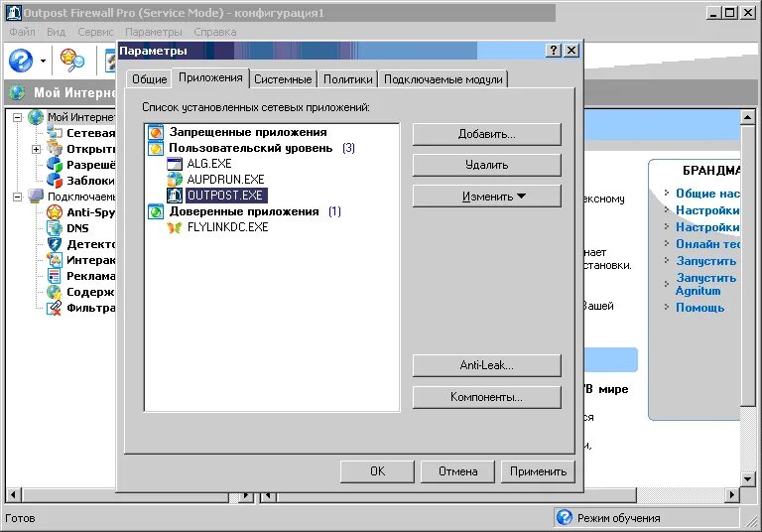
Task: Select AUPDRUN.EXE in the list
Action: (x=225, y=180)
